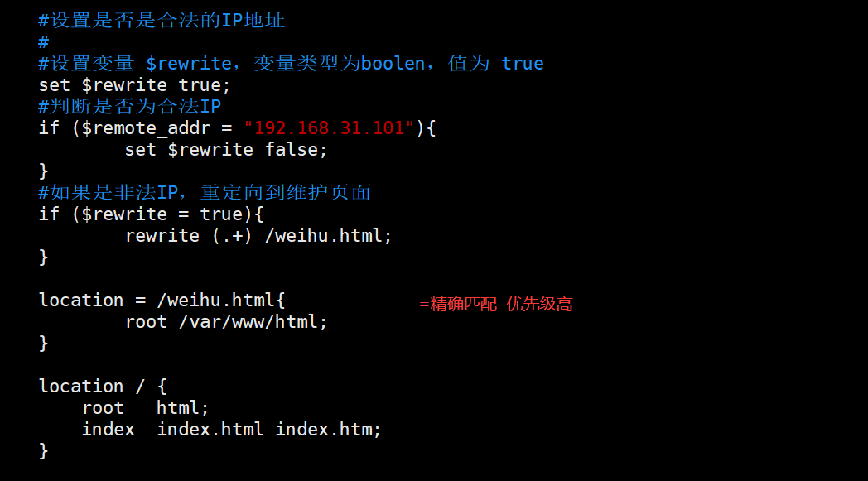This screenshot has width=868, height=481.
Task: Click the comment '#如果是非法IP，重定向到维护页面'
Action: tap(205, 193)
